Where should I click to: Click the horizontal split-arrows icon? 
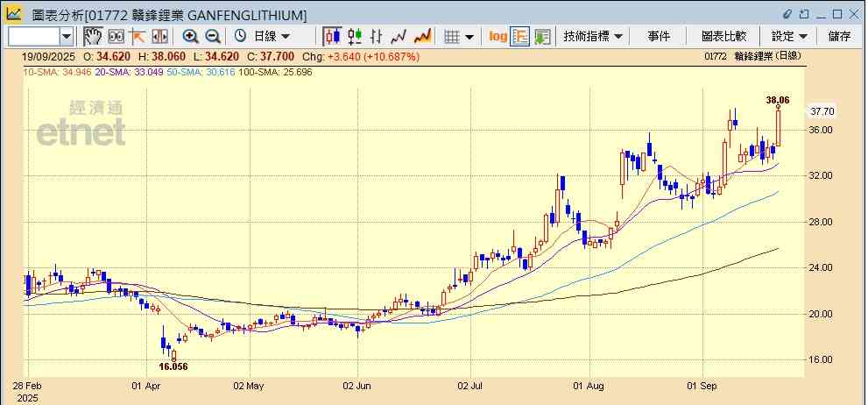pyautogui.click(x=159, y=37)
